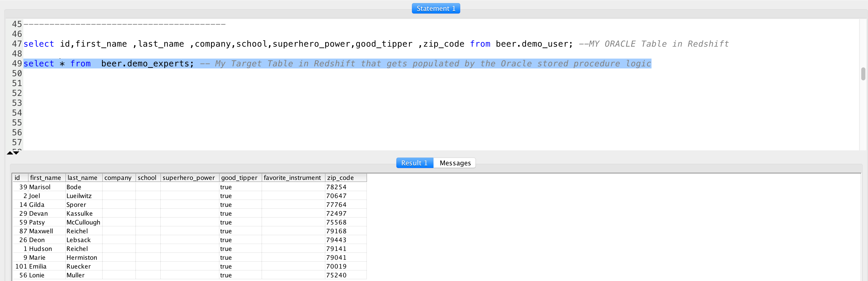Sort by the good_tipper column header
Screen dimensions: 868x281
pos(239,178)
